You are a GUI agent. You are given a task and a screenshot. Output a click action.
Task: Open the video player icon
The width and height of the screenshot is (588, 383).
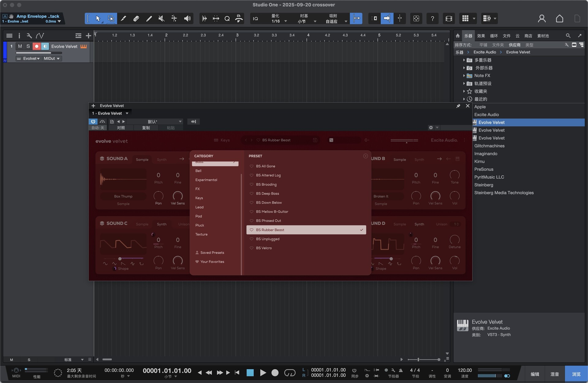[449, 19]
